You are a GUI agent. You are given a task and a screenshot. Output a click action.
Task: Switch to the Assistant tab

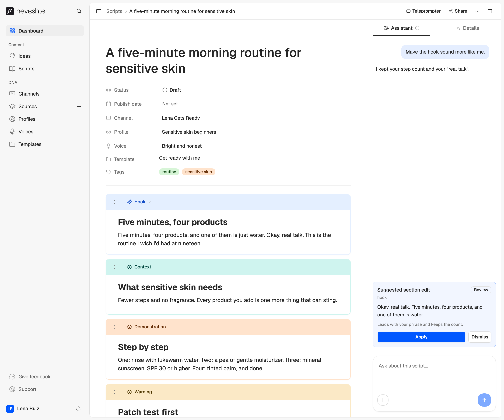tap(401, 28)
